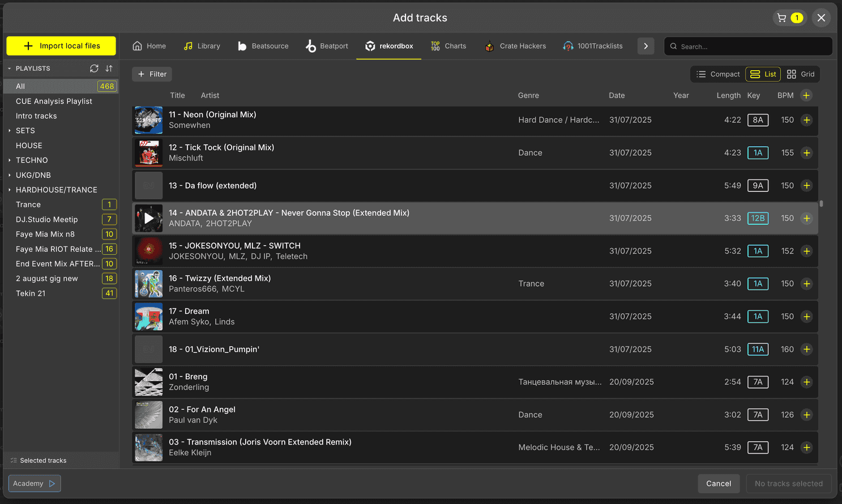Open the Library tab
Viewport: 842px width, 504px height.
pos(202,46)
